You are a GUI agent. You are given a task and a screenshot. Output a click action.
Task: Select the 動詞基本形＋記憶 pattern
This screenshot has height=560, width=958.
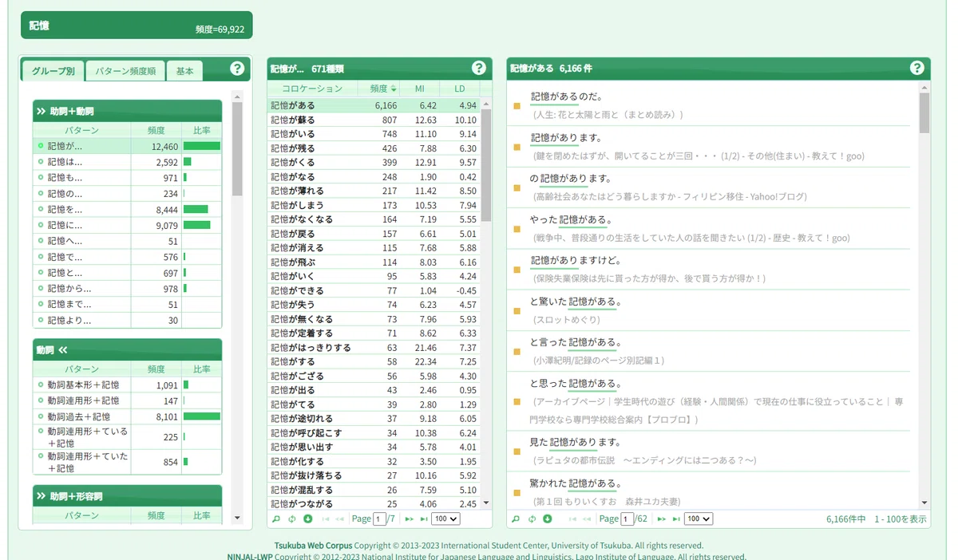point(128,385)
